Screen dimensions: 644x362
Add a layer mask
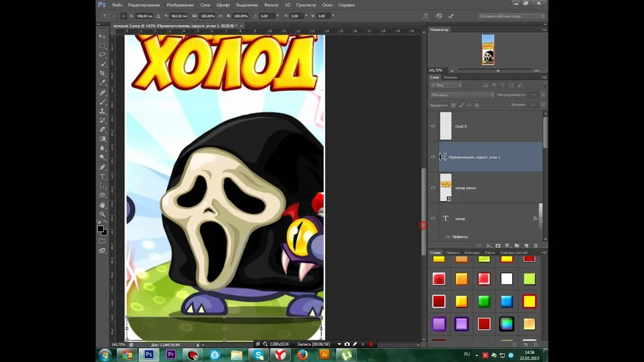pyautogui.click(x=498, y=245)
